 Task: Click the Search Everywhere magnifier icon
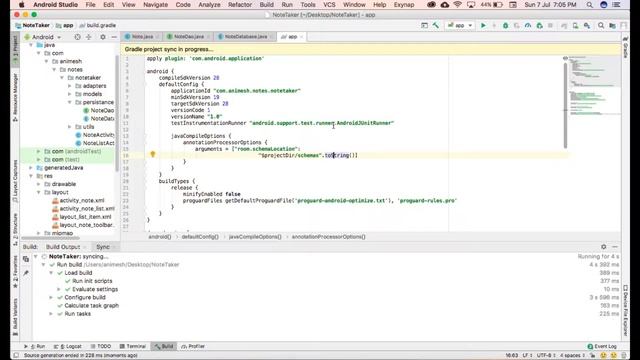click(601, 25)
